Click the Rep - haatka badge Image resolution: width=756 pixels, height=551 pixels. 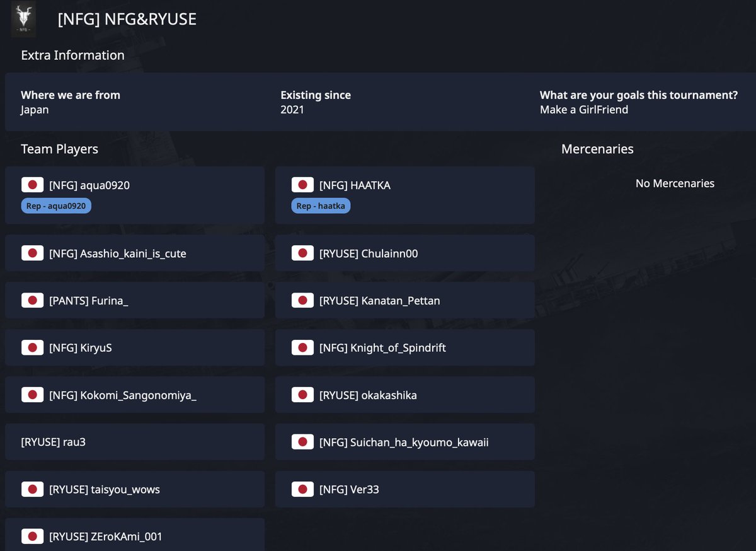coord(321,206)
